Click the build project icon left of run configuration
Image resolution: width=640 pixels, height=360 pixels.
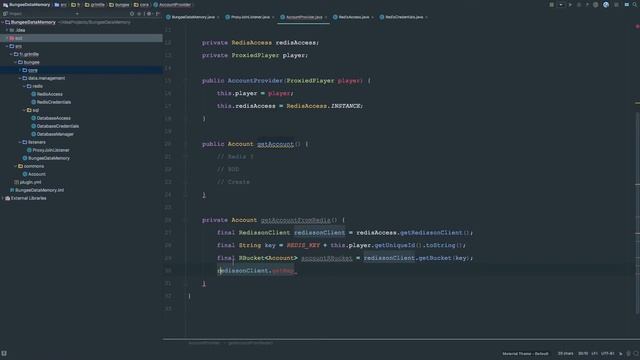pos(551,4)
